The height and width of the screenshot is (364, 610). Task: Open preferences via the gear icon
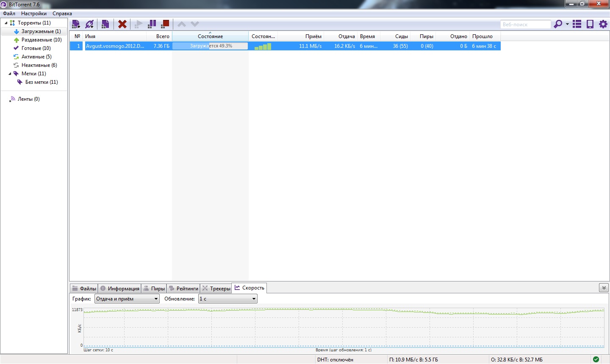[x=603, y=24]
